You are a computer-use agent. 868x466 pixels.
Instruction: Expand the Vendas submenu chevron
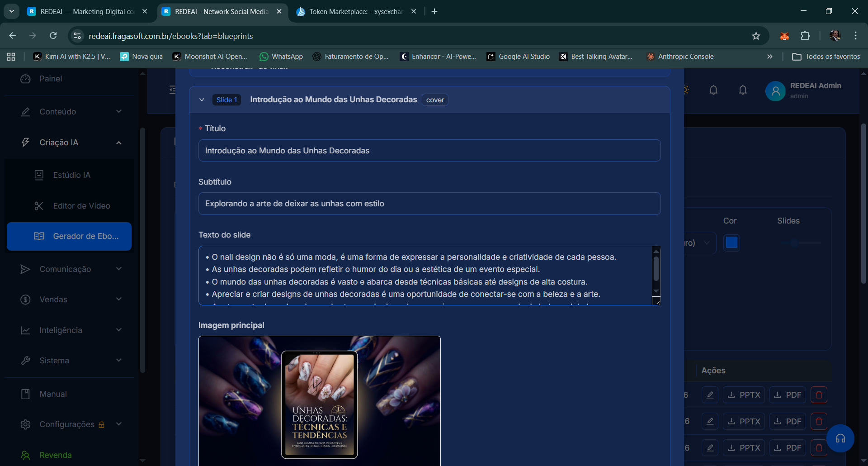click(119, 299)
